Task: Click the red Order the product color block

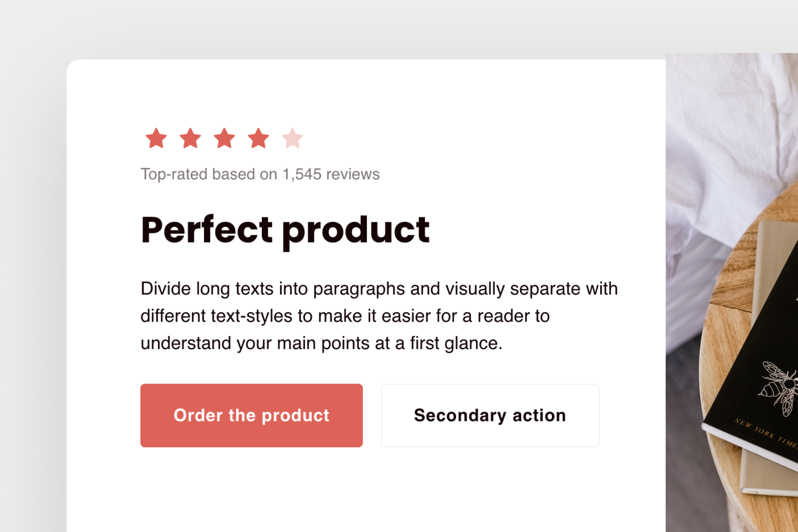Action: 251,415
